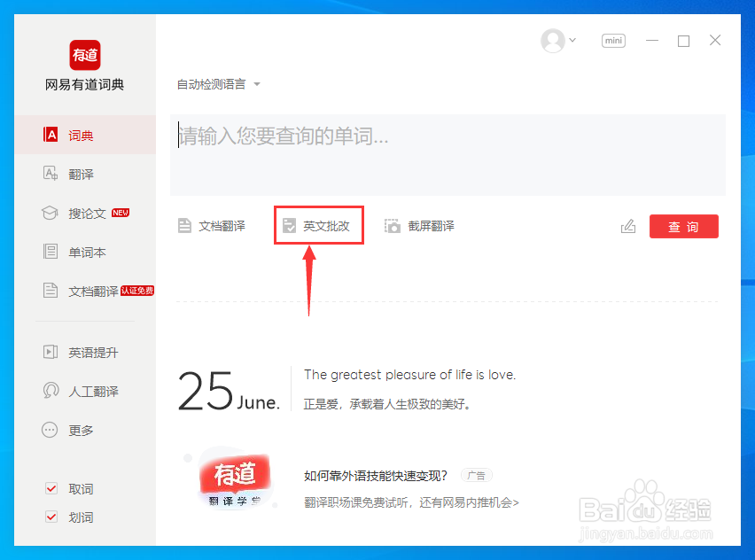Click the 文档翻译 button below search box
This screenshot has height=560, width=755.
212,226
